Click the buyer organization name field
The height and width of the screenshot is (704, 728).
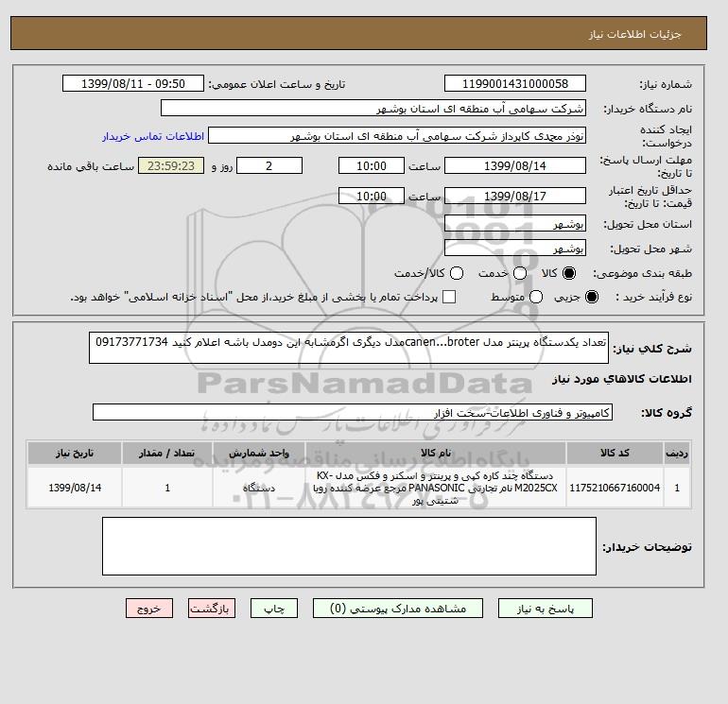point(373,108)
